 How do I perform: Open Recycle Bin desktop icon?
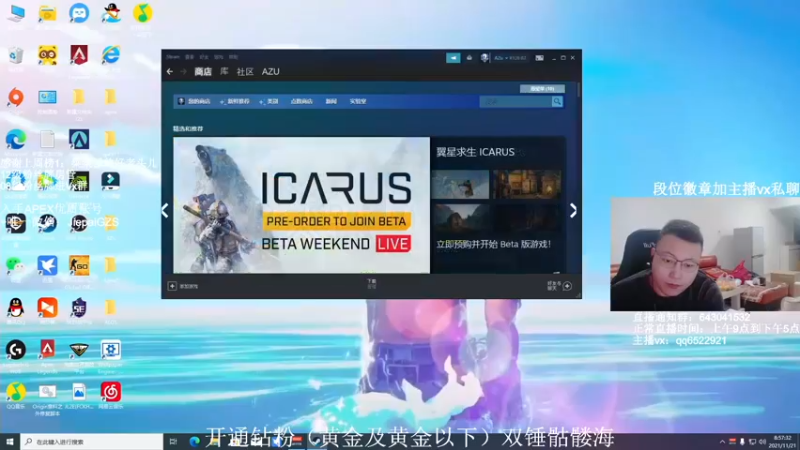16,56
